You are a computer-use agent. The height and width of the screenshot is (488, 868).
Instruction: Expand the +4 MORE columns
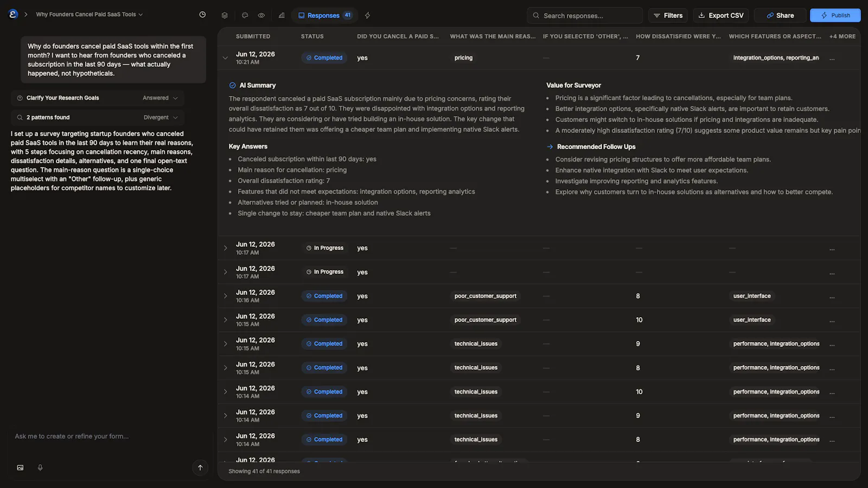pos(842,36)
